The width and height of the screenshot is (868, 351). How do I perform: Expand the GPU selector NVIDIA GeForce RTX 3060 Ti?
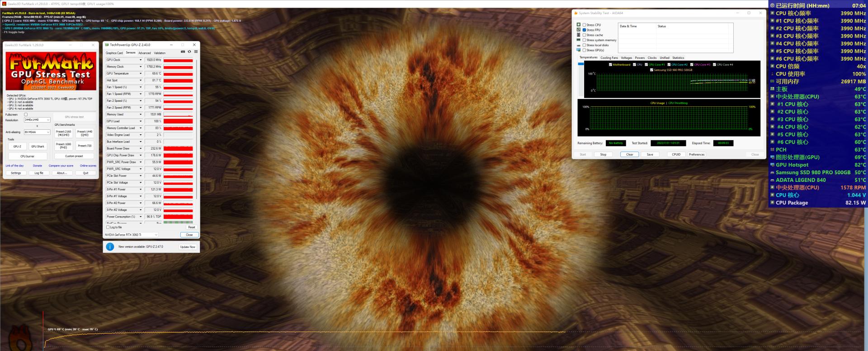point(131,235)
